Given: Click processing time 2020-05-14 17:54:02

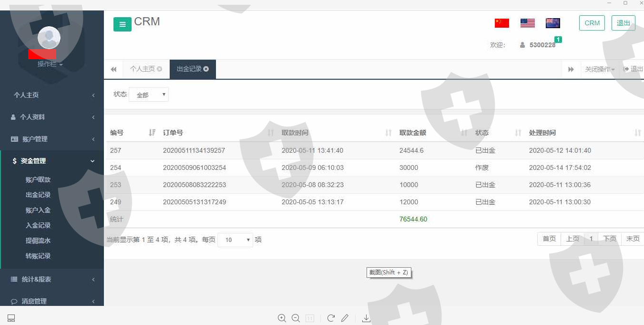Looking at the screenshot, I should pos(560,168).
